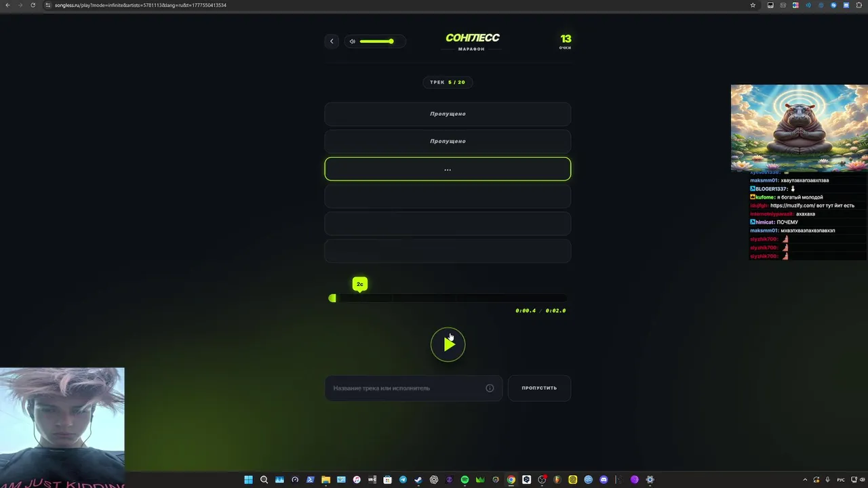Image resolution: width=868 pixels, height=488 pixels.
Task: Switch keyboard language РУС indicator
Action: [841, 480]
